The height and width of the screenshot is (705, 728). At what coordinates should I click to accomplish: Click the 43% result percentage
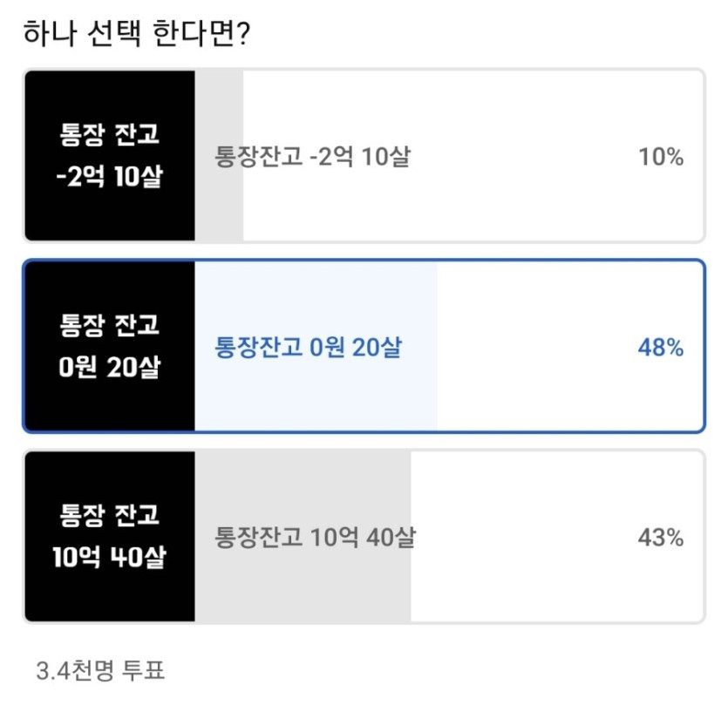pyautogui.click(x=661, y=538)
